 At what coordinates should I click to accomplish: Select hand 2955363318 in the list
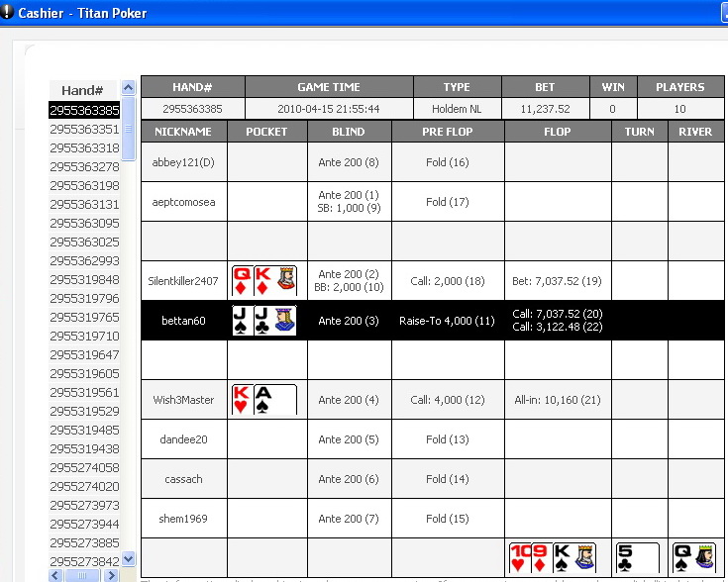point(84,148)
